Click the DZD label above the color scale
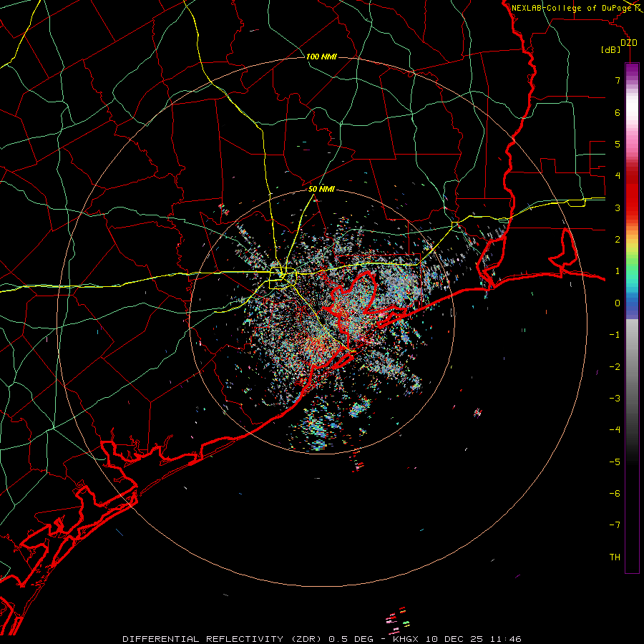 629,43
